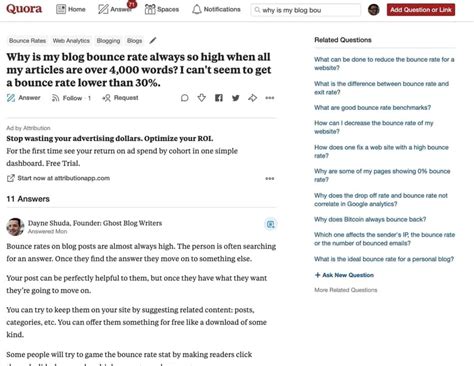Open the Blogging topic tag
Screen dimensions: 474x366
click(108, 41)
